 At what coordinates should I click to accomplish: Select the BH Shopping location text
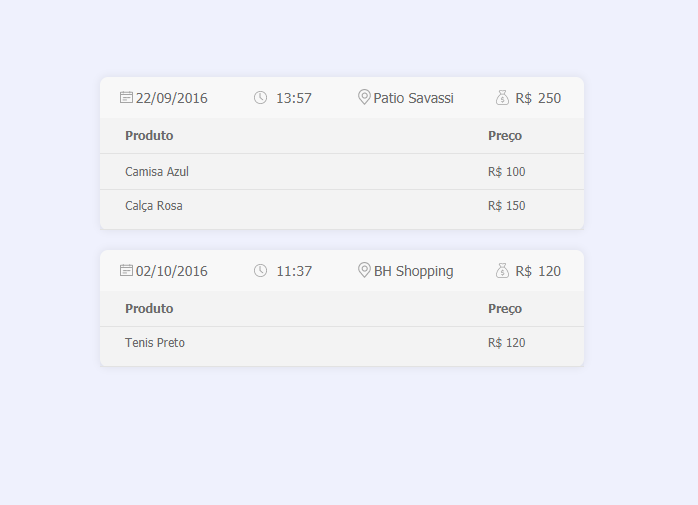pos(414,271)
